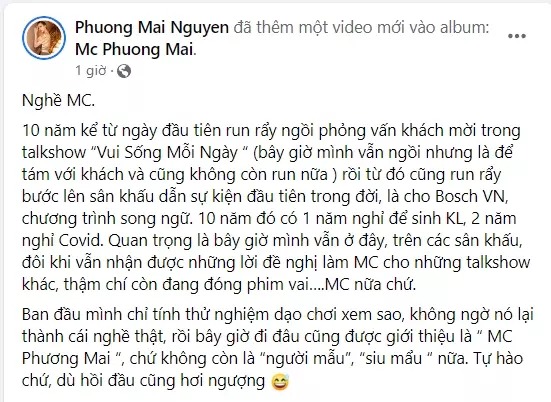Click the words "Bosch VN" in the post
Image resolution: width=551 pixels, height=402 pixels.
(472, 196)
